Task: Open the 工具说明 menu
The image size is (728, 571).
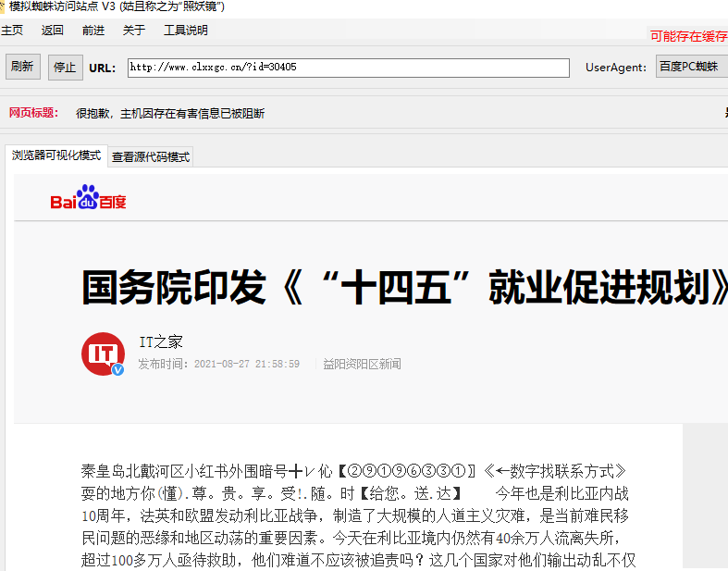Action: [x=185, y=31]
